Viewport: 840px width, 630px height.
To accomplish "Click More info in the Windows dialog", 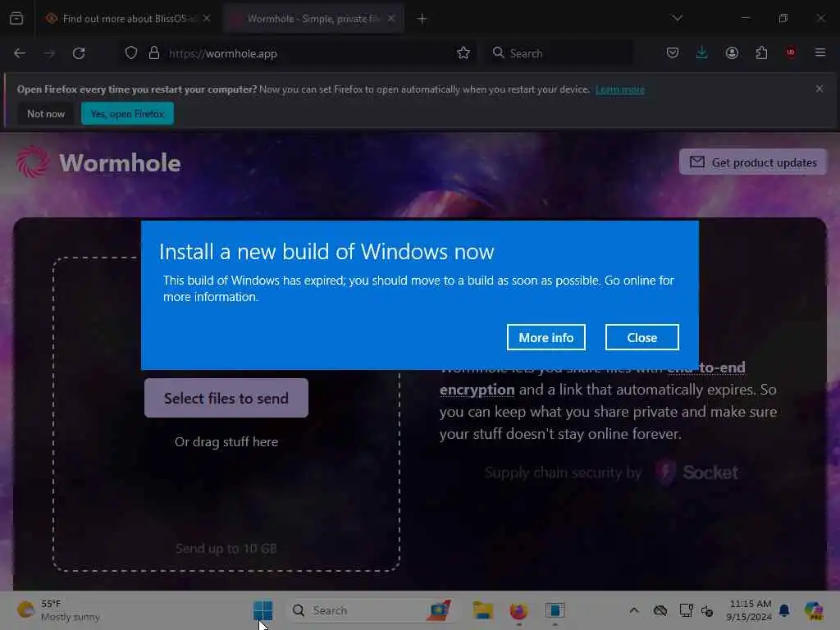I will pyautogui.click(x=546, y=337).
